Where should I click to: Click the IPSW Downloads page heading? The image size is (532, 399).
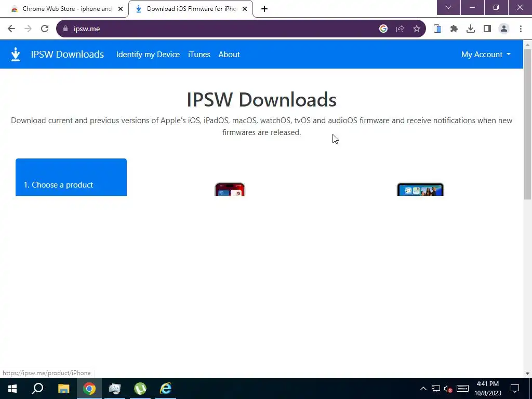[262, 99]
